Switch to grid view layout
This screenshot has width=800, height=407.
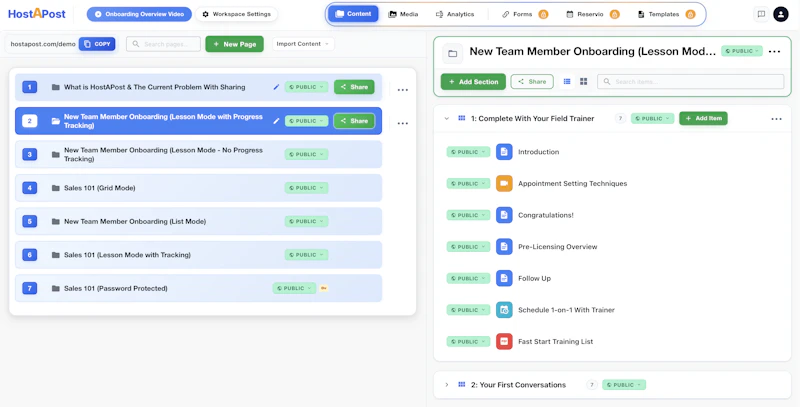[584, 82]
